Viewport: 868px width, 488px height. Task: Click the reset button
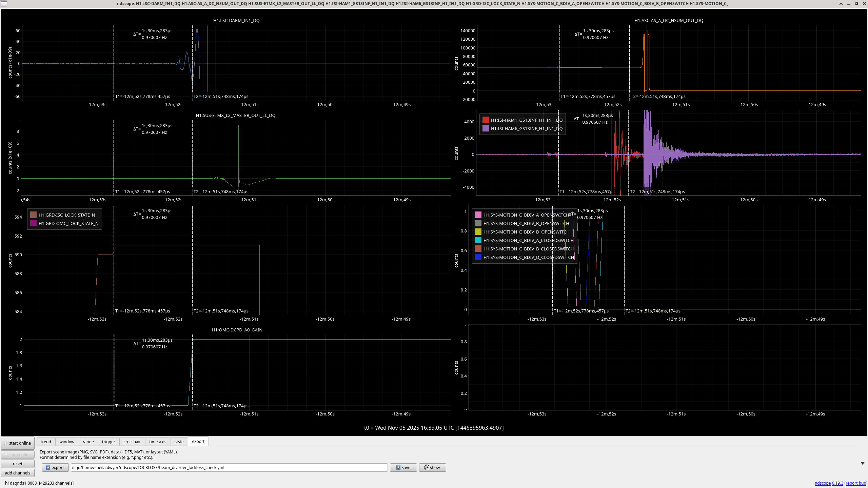pos(18,464)
